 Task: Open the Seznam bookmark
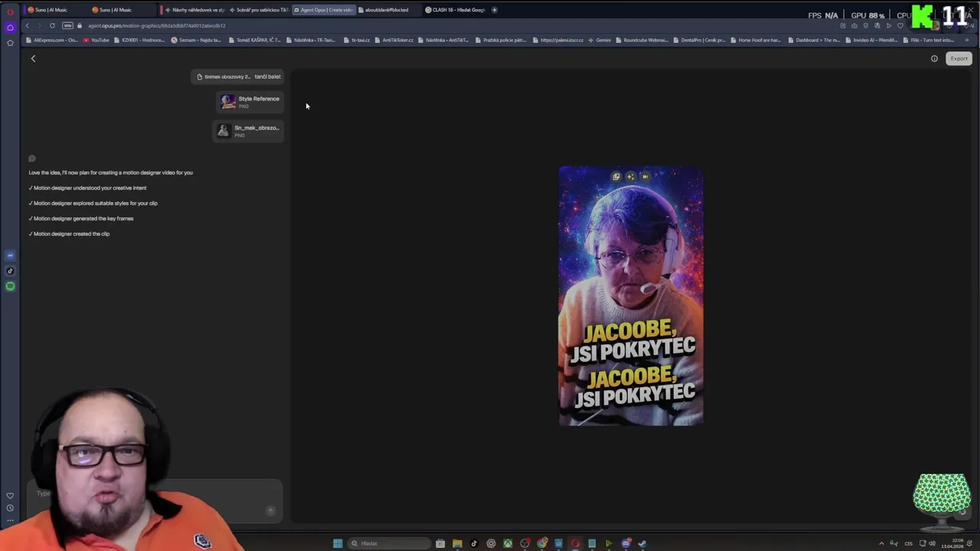click(x=197, y=40)
